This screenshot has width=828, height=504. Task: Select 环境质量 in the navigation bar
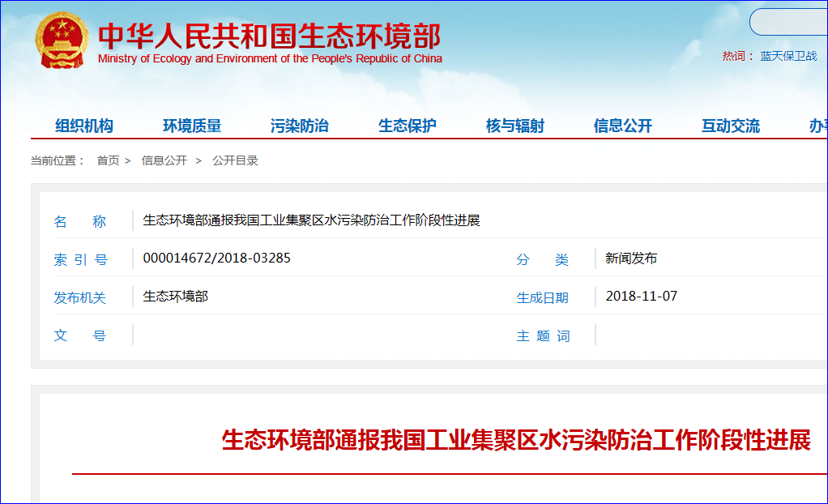pos(192,126)
